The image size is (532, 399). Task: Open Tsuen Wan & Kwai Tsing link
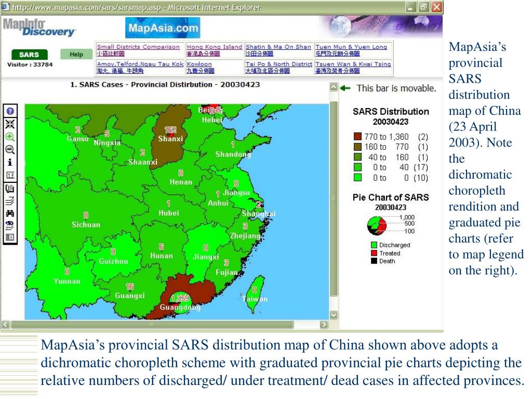coord(353,64)
